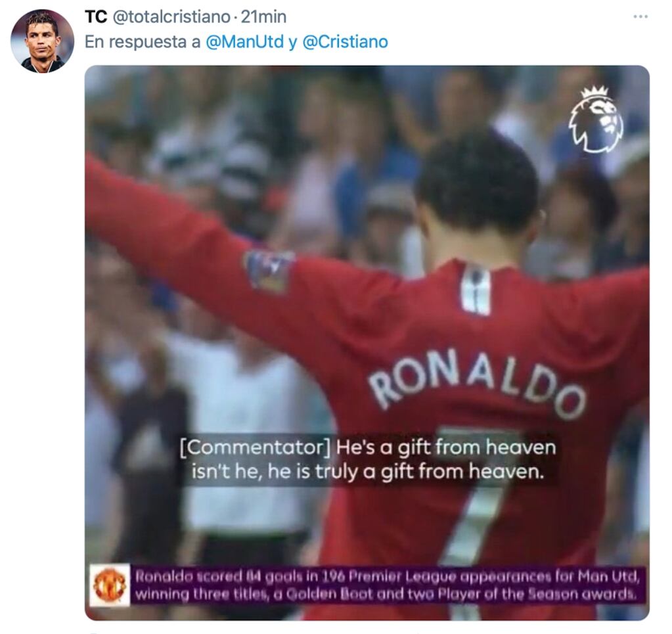Visit the @totalcristiano handle
The width and height of the screenshot is (672, 634).
tap(171, 17)
